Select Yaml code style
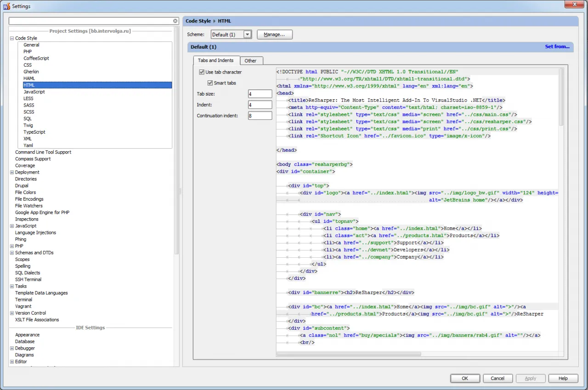The image size is (588, 390). tap(28, 146)
